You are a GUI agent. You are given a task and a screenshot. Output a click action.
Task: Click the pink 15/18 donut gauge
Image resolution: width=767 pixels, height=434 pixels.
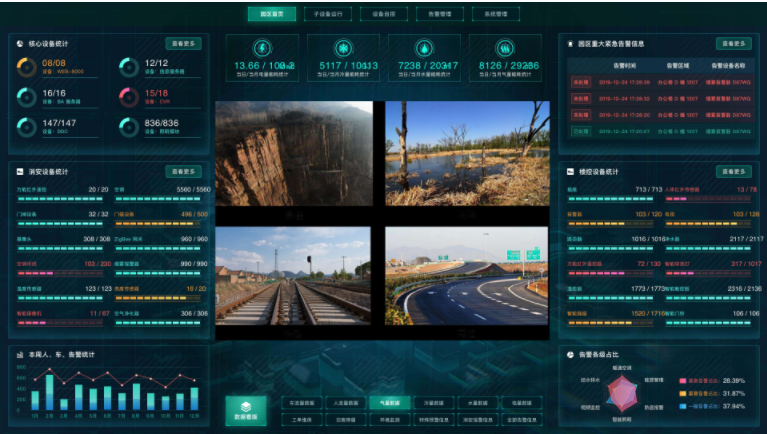click(129, 96)
